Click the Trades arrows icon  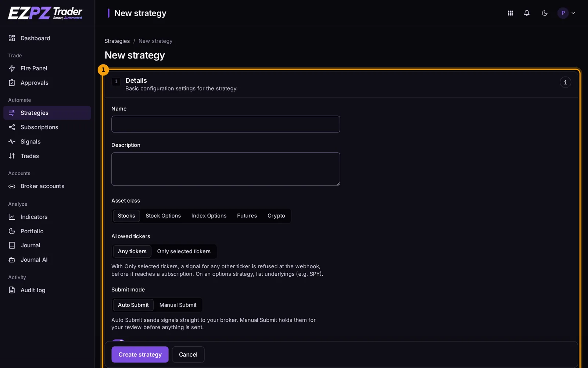tap(12, 156)
